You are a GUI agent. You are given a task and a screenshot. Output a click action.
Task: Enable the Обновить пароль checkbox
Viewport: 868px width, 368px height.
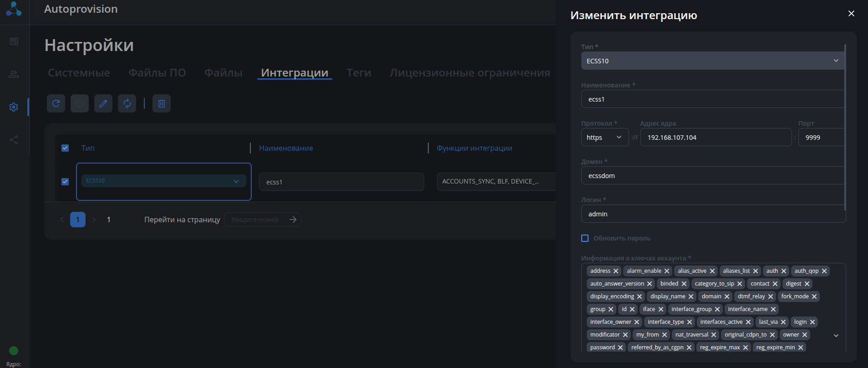585,238
